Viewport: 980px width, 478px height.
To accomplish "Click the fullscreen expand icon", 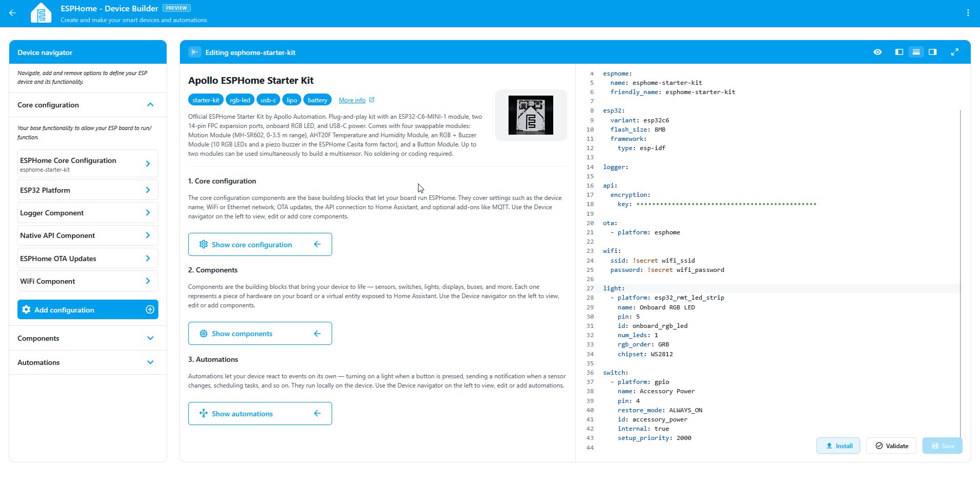I will (x=955, y=52).
